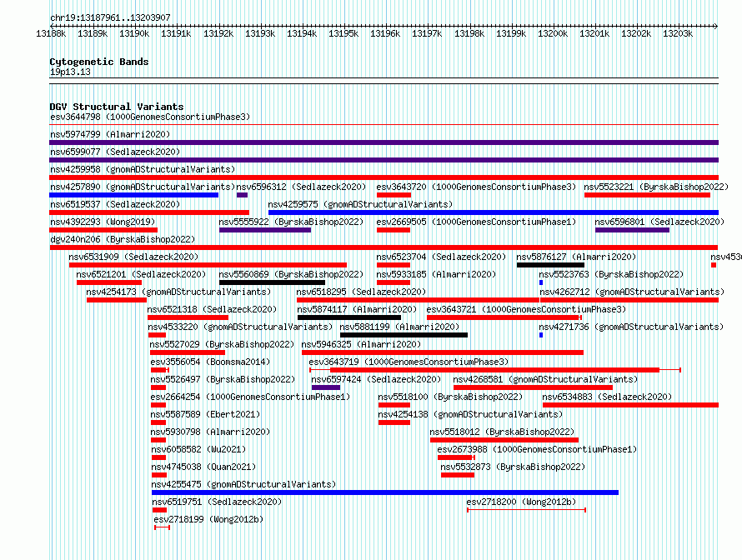The height and width of the screenshot is (560, 742).
Task: Click nsv6596801 Sedlazeck2020 label
Action: [659, 222]
